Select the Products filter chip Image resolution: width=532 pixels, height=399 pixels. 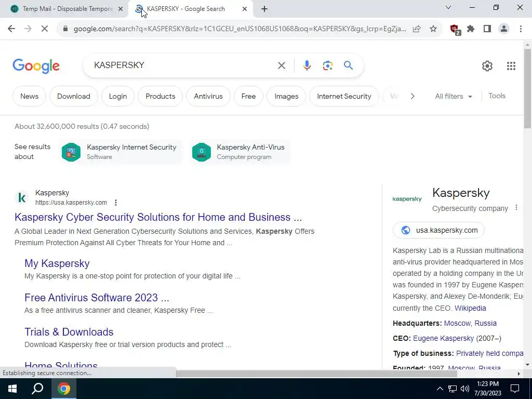coord(161,96)
